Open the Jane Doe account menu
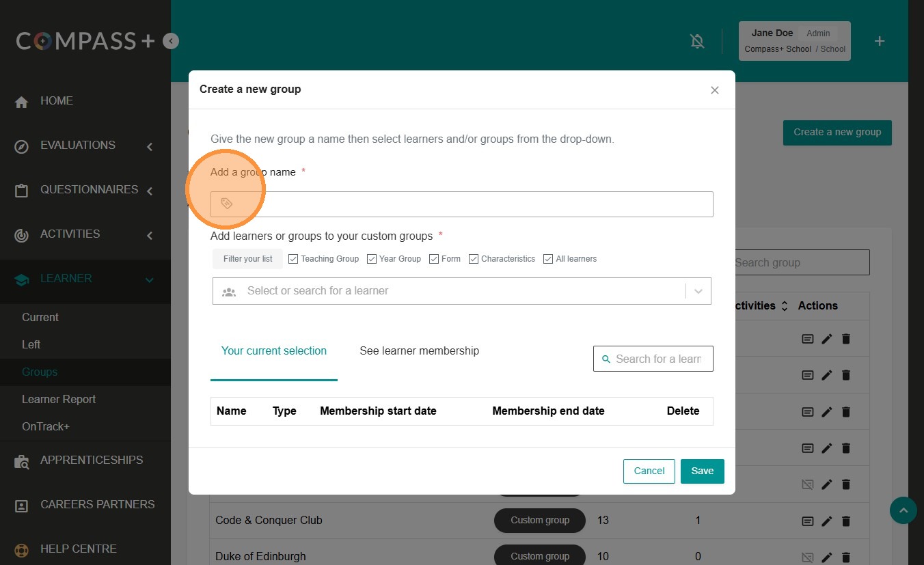The image size is (924, 565). [795, 41]
